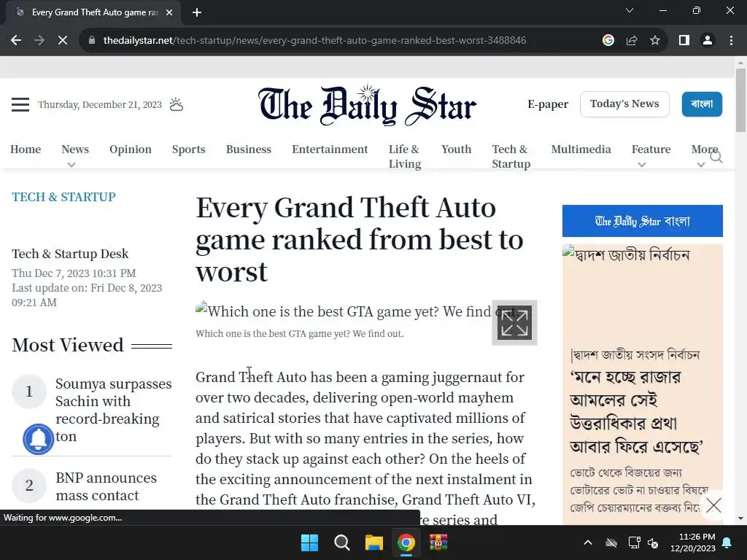This screenshot has width=747, height=560.
Task: Open Life & Living section
Action: tap(405, 156)
